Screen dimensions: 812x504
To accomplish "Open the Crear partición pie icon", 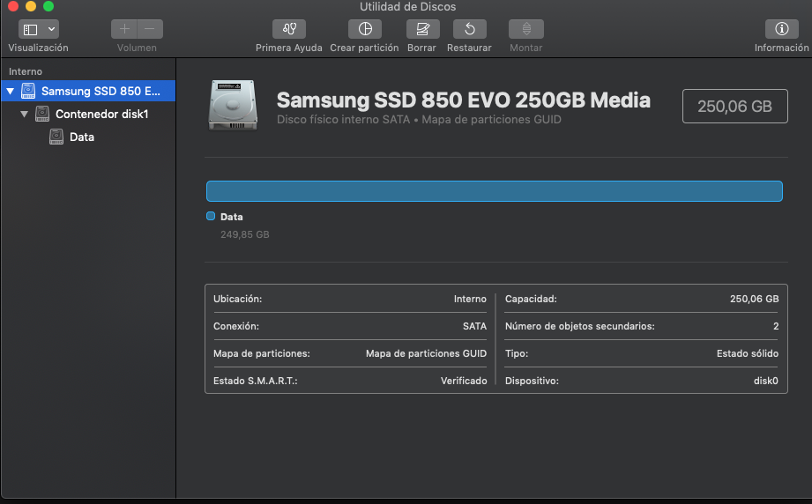I will coord(365,29).
